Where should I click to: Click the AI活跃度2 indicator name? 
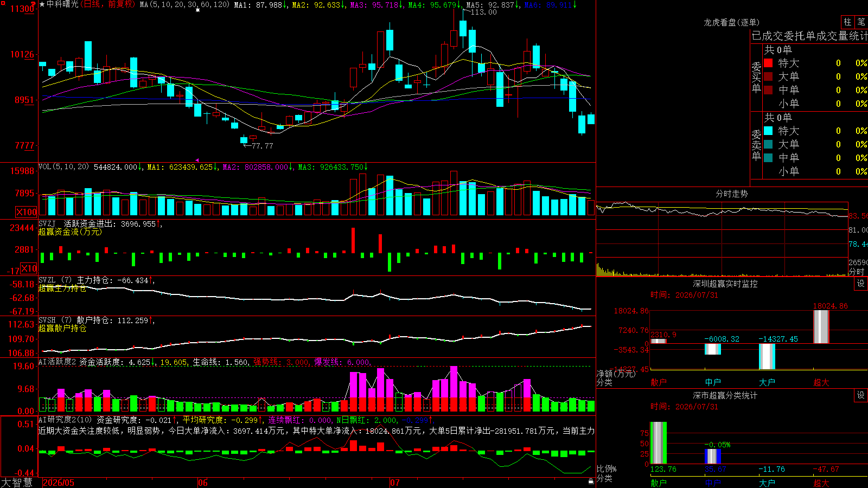[57, 362]
